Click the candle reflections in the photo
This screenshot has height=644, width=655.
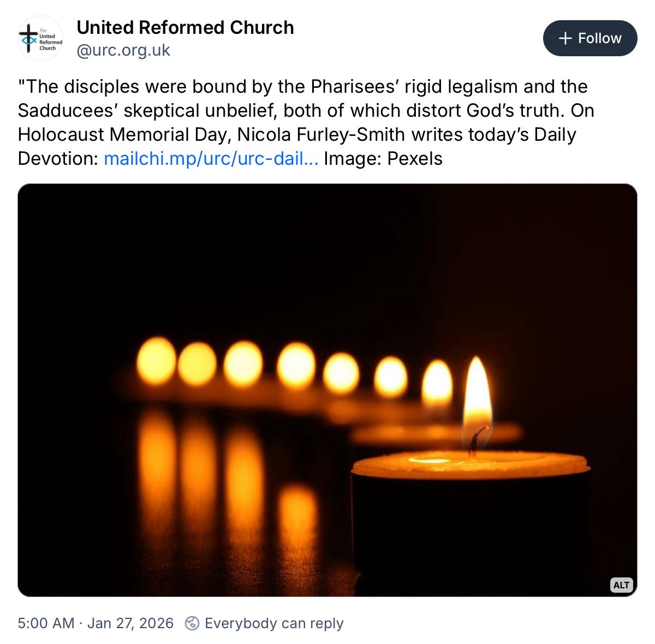[218, 480]
